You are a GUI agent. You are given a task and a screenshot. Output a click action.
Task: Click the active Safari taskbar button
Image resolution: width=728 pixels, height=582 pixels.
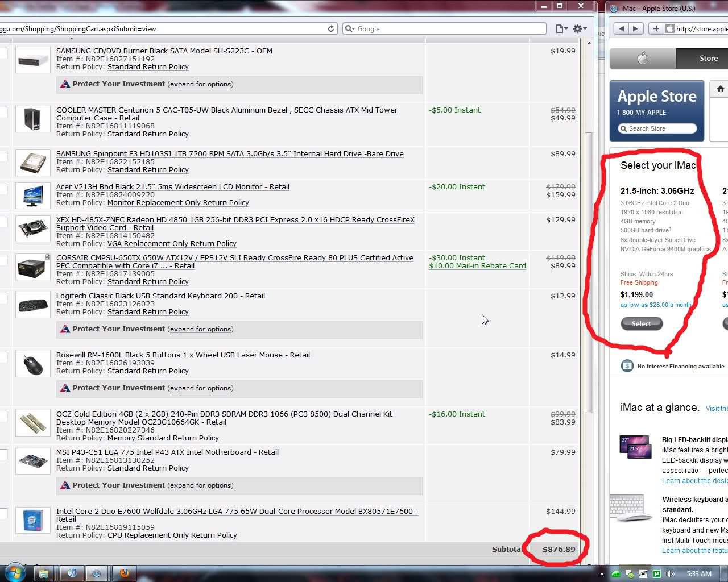pos(97,573)
